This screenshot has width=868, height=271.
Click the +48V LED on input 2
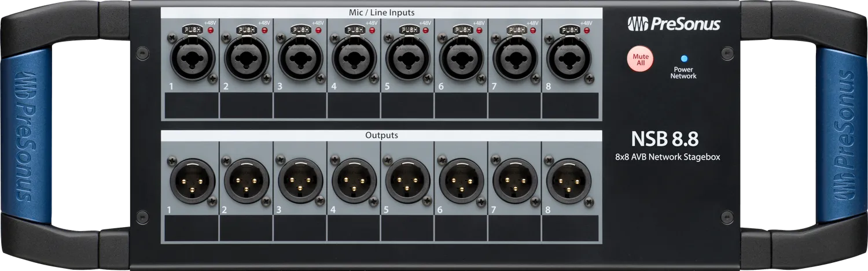264,30
